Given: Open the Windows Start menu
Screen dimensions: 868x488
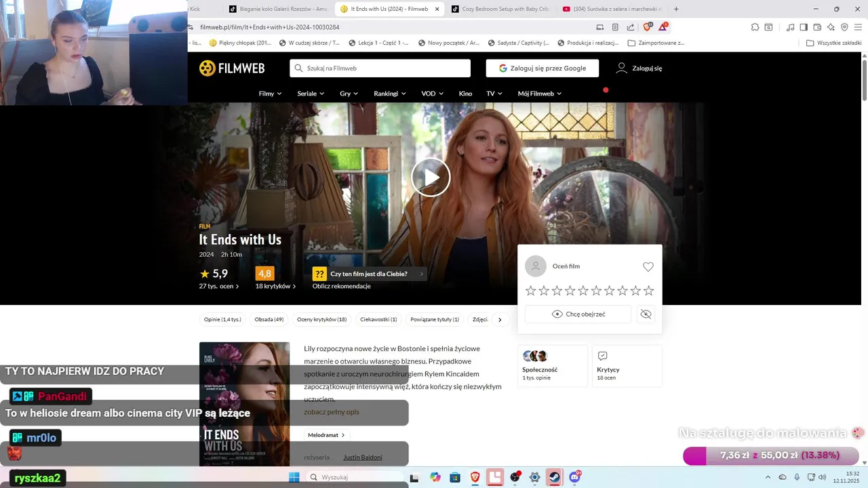Looking at the screenshot, I should point(294,477).
